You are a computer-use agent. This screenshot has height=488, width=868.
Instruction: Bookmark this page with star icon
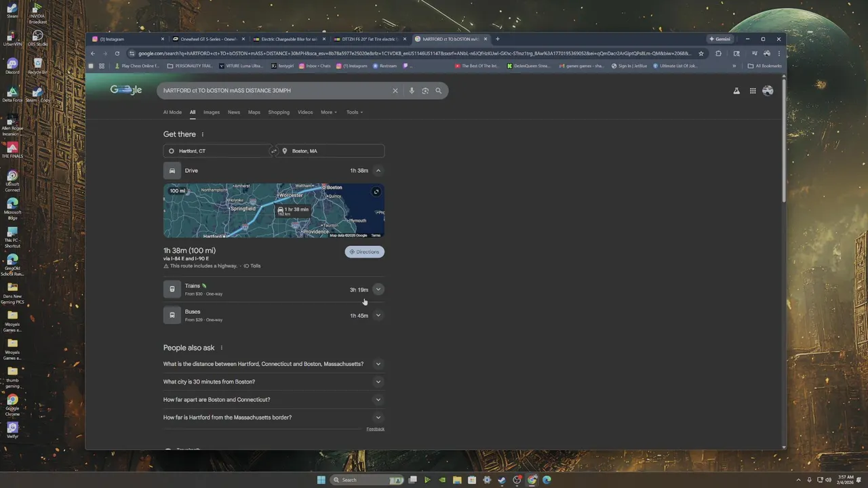(701, 54)
